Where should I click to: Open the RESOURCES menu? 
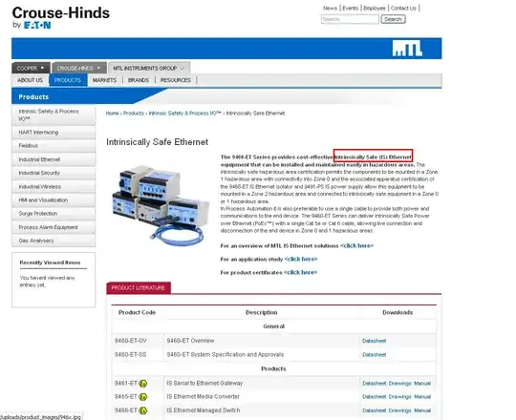176,80
